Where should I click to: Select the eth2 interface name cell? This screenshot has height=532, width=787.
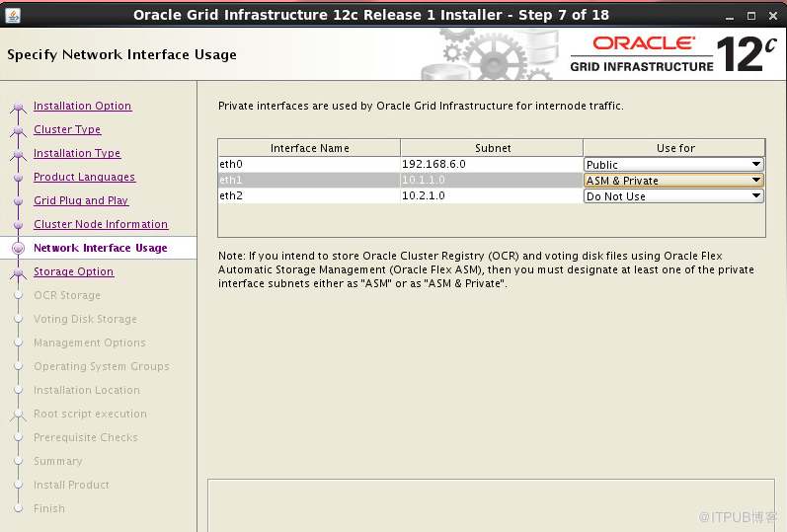[309, 195]
